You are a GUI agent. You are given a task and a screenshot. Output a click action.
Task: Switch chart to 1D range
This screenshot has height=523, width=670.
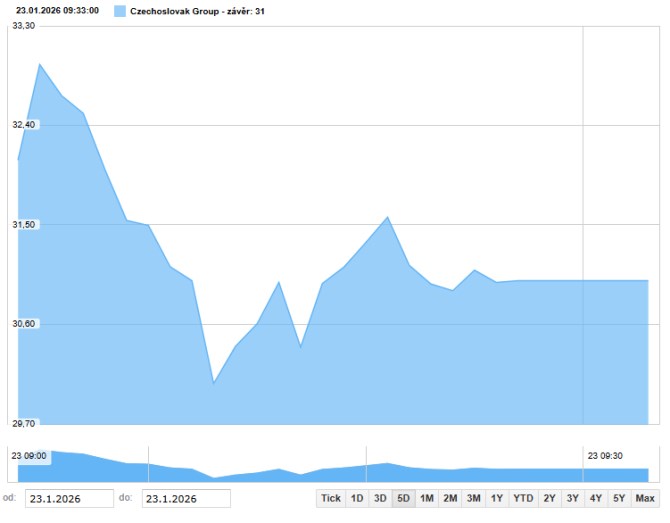(357, 498)
